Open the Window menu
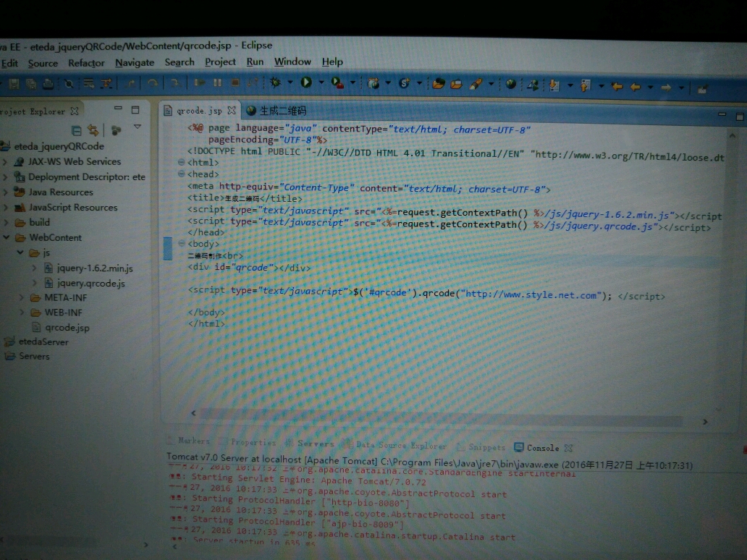Image resolution: width=747 pixels, height=560 pixels. (x=292, y=61)
